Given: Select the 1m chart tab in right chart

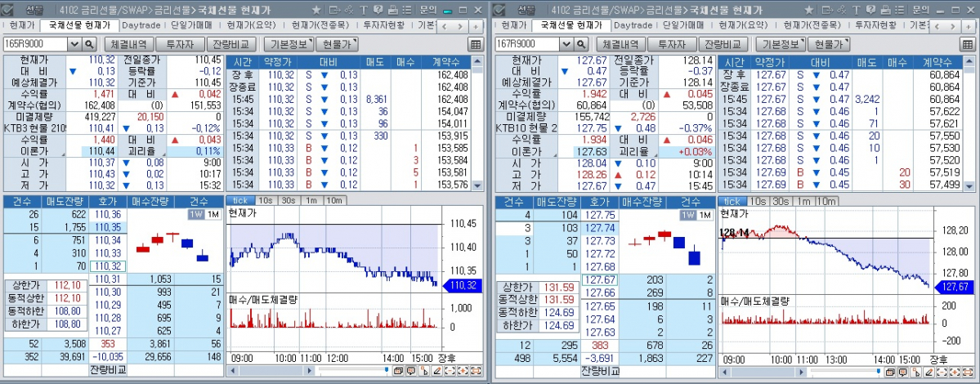Looking at the screenshot, I should point(803,201).
